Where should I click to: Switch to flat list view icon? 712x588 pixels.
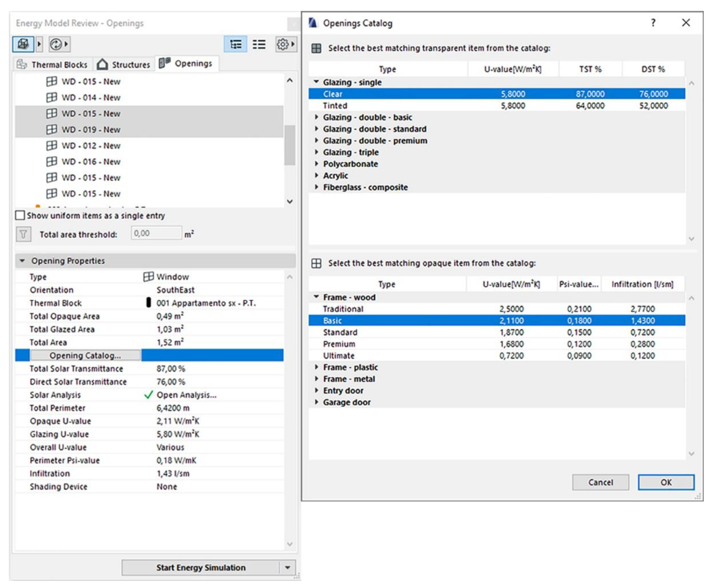[x=259, y=44]
